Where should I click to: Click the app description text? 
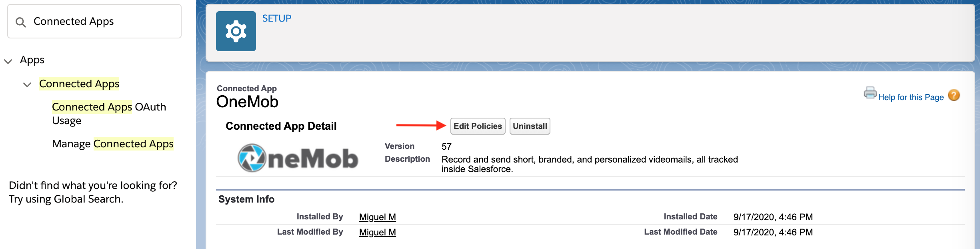click(x=590, y=164)
